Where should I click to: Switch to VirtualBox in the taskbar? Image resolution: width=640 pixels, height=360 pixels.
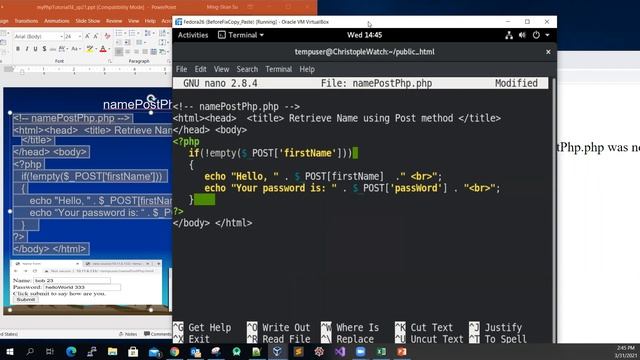click(x=278, y=351)
